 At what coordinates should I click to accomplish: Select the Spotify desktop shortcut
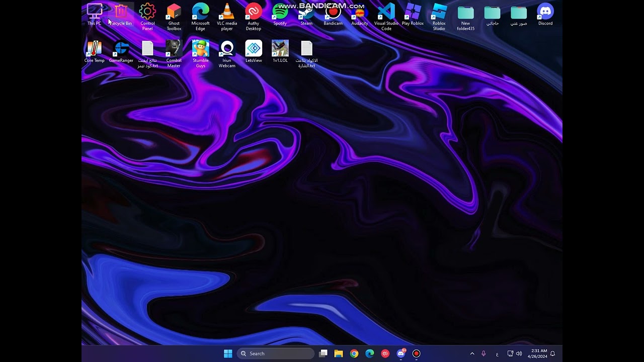(280, 15)
